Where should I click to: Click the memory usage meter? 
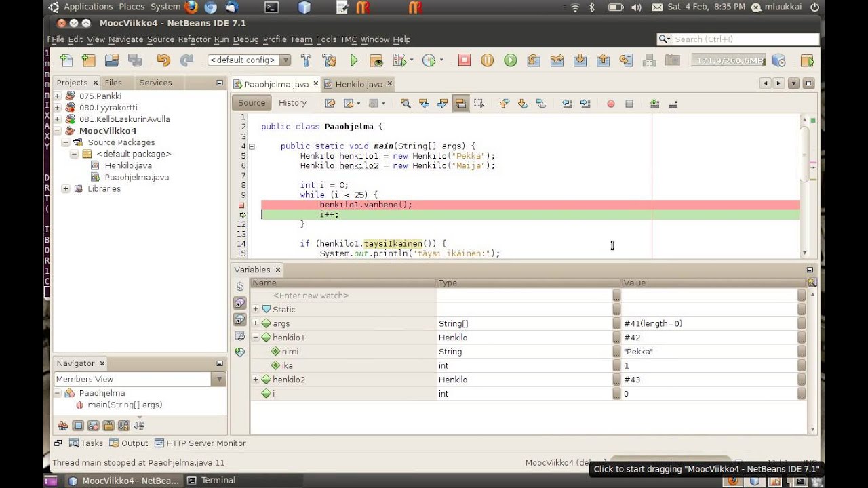point(729,60)
